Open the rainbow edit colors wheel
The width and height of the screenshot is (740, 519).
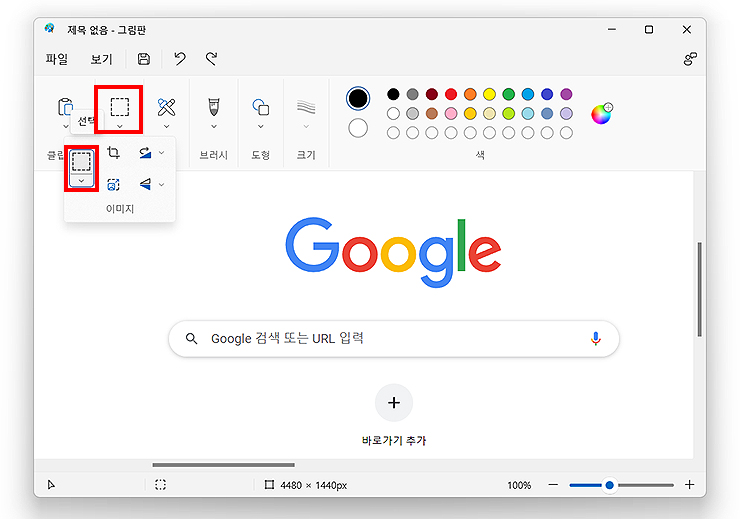coord(602,114)
